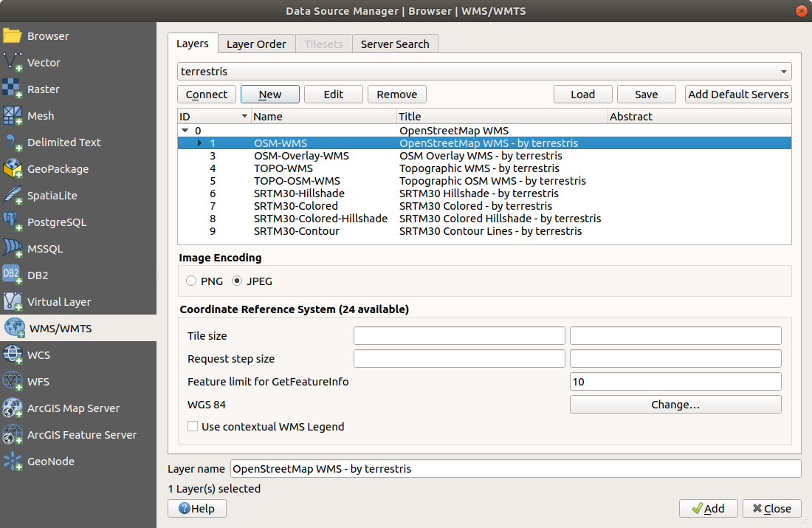
Task: Choose the GeoPackage icon in sidebar
Action: (x=13, y=169)
